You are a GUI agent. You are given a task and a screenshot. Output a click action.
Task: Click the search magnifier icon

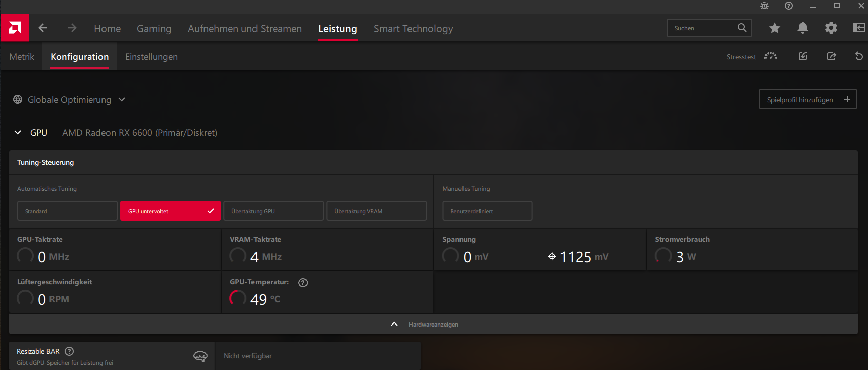pos(742,28)
